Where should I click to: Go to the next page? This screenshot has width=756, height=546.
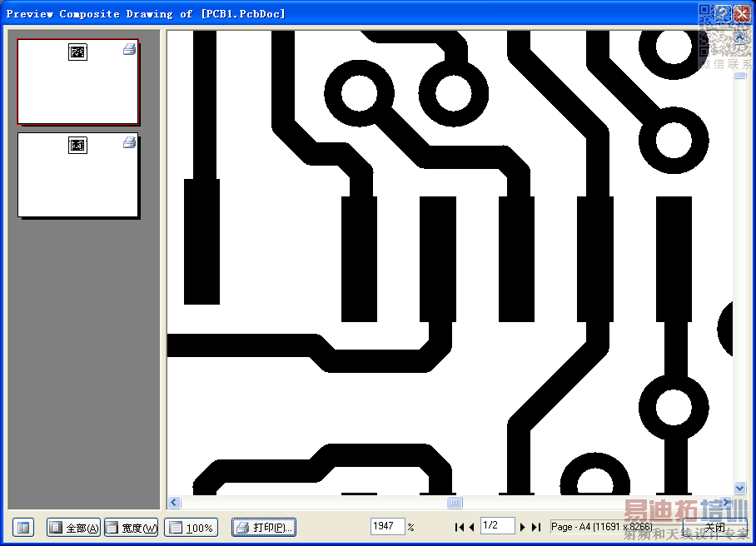523,527
